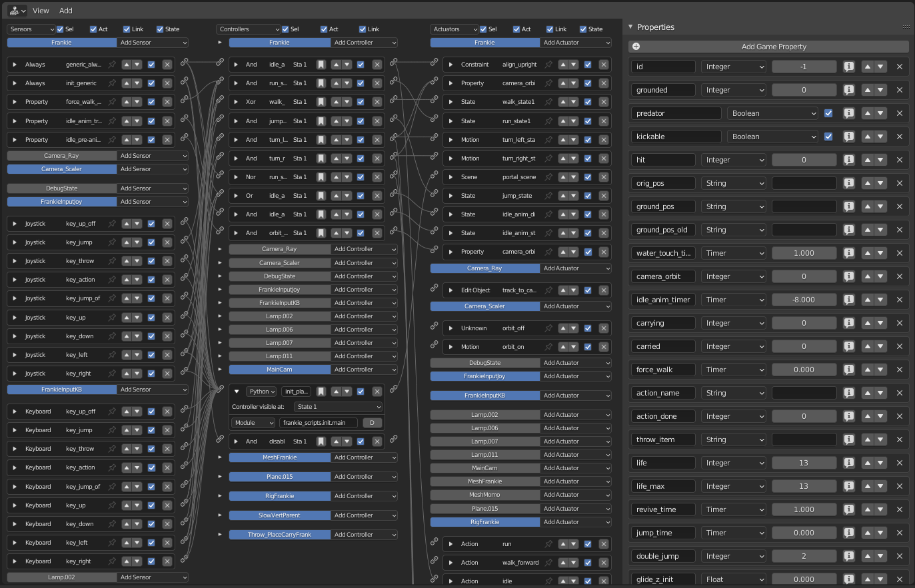
Task: Toggle FrankieInputKB object in Sensors column
Action: pyautogui.click(x=61, y=390)
